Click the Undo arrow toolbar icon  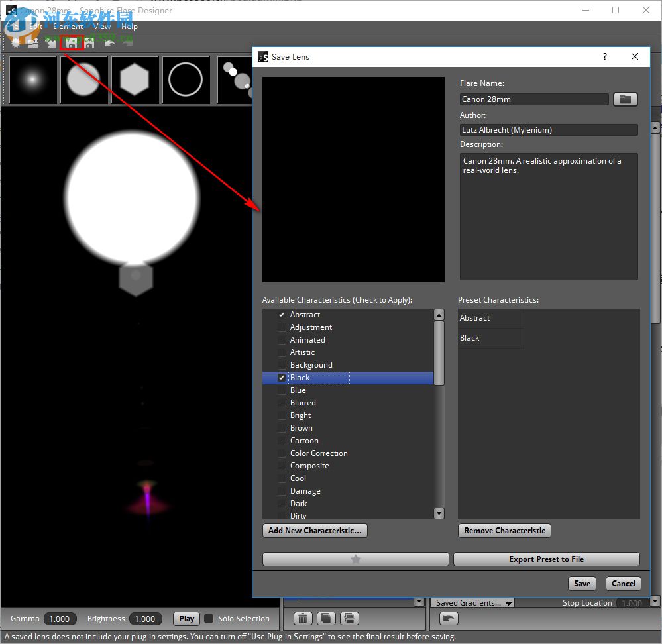[x=110, y=42]
